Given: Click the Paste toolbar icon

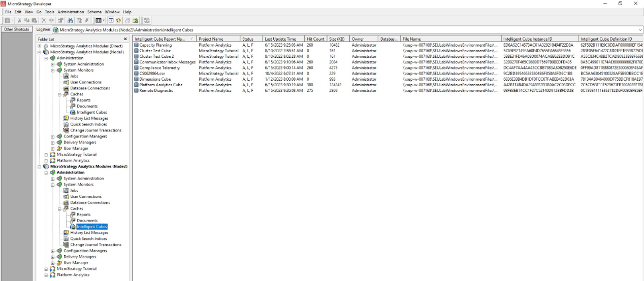Looking at the screenshot, I should pos(34,20).
